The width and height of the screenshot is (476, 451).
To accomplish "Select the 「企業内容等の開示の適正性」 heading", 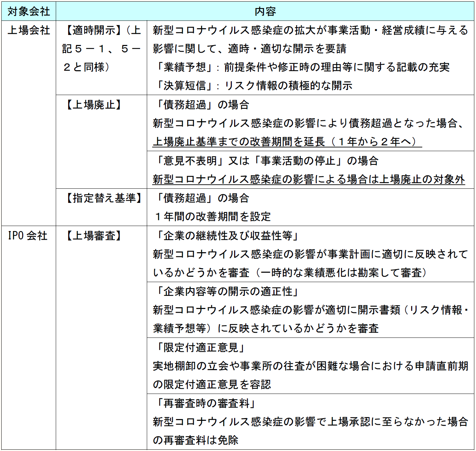I will click(227, 291).
